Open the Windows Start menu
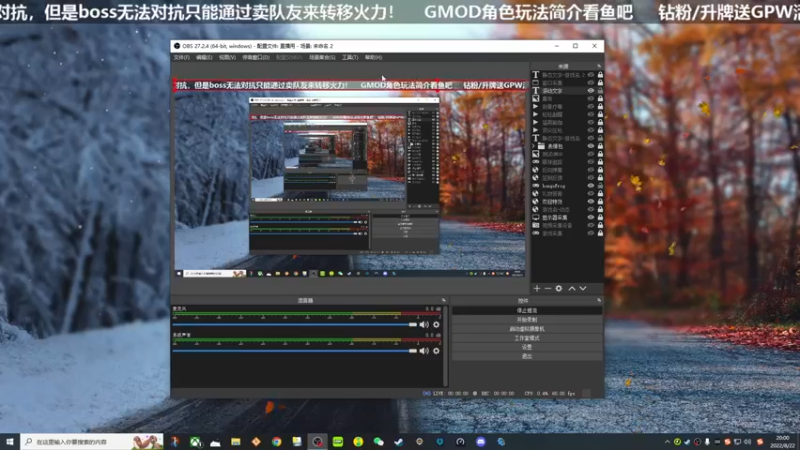The width and height of the screenshot is (800, 450). (x=10, y=442)
